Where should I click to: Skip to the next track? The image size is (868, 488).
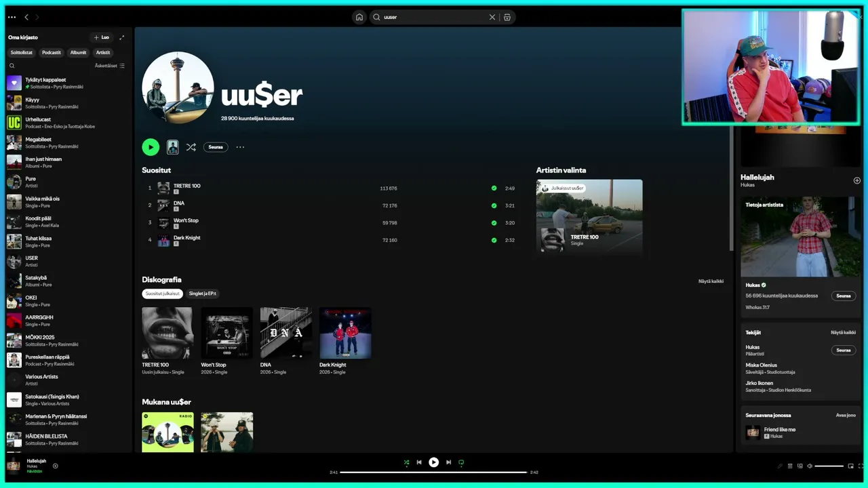pyautogui.click(x=448, y=462)
